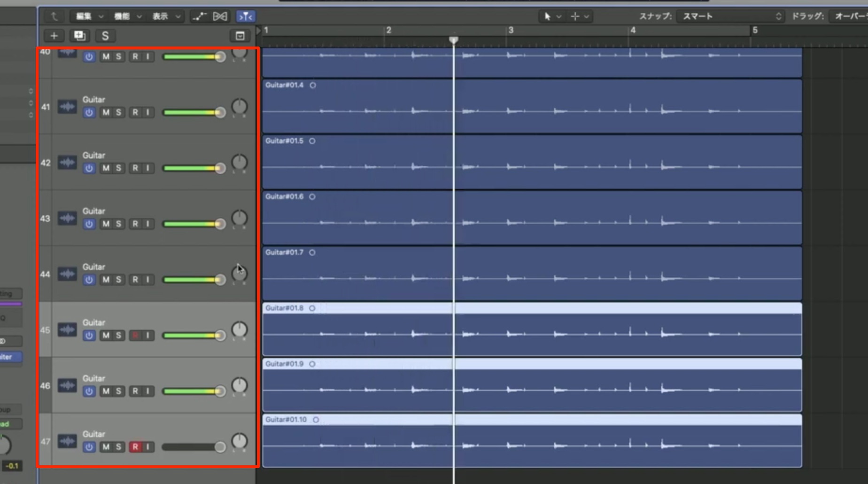Select the Guitar#01.6 region
868x484 pixels.
click(x=532, y=218)
